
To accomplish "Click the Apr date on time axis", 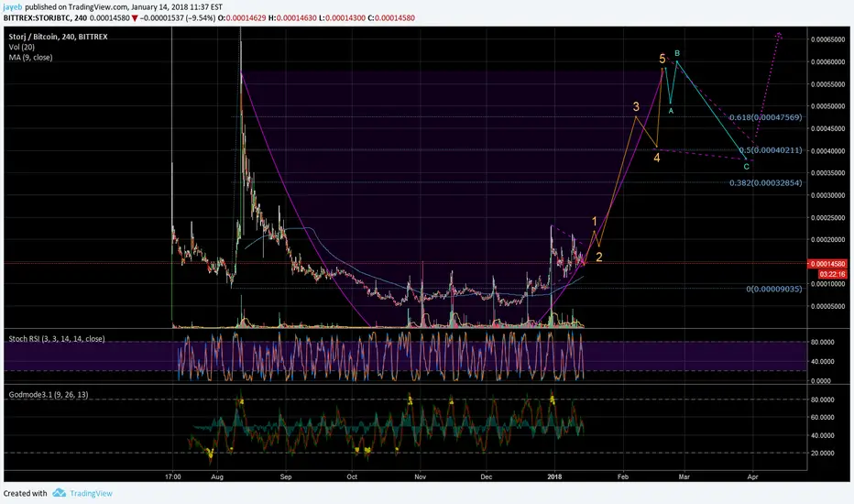I will pyautogui.click(x=752, y=477).
